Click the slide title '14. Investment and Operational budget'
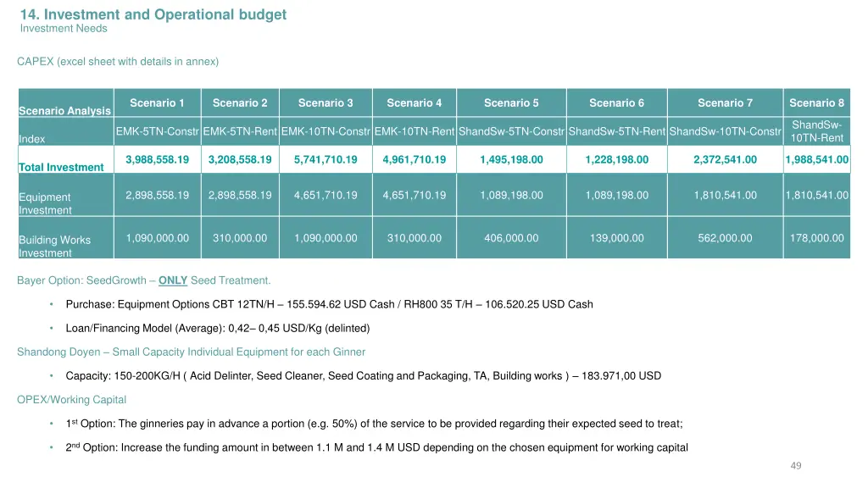 tap(153, 14)
